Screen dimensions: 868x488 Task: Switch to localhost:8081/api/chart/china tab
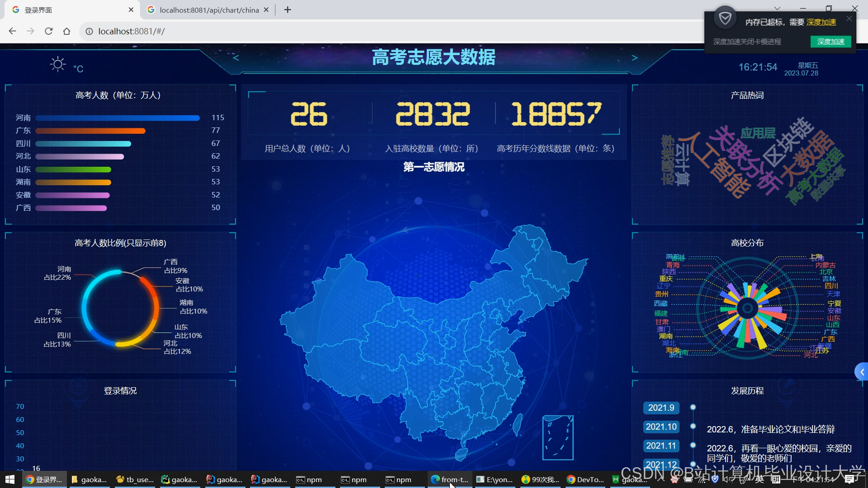(x=209, y=9)
